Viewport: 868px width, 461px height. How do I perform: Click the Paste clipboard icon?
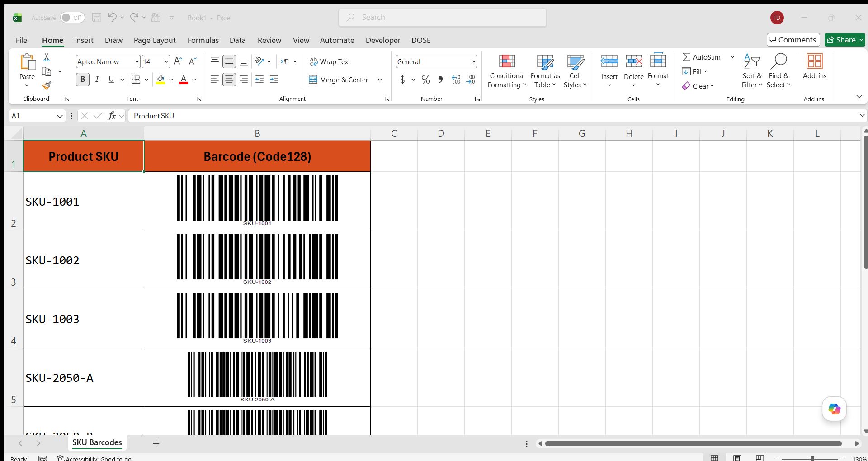(x=27, y=62)
